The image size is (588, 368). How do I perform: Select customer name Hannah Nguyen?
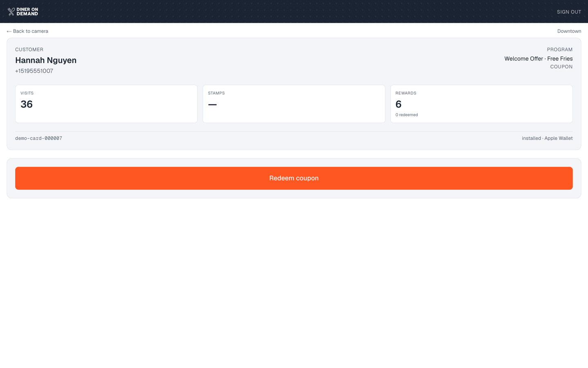tap(46, 60)
